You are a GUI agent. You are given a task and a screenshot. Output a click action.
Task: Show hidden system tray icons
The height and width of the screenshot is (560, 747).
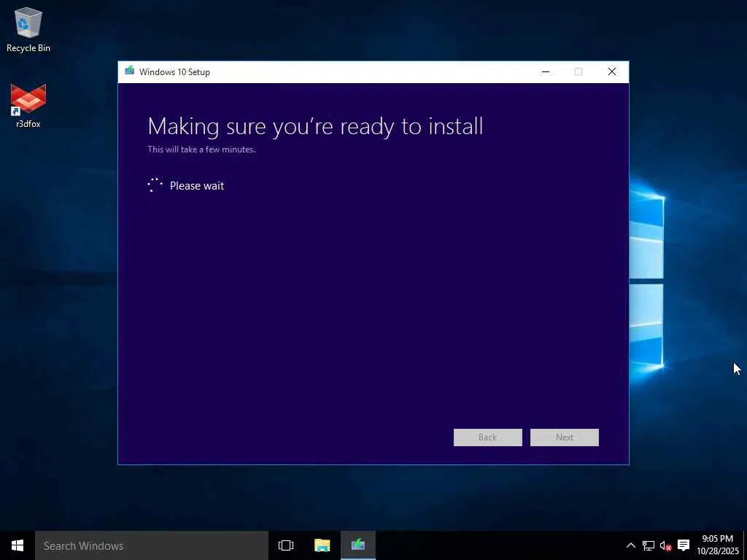tap(630, 545)
